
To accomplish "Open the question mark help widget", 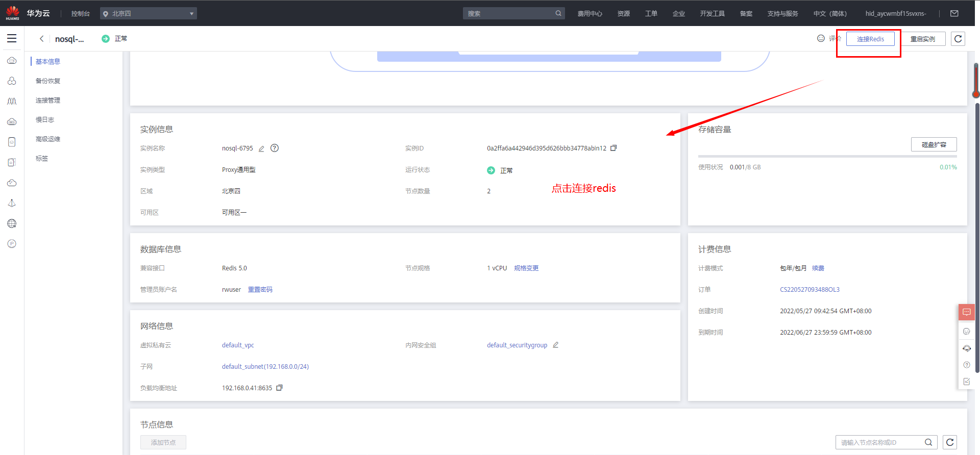I will [966, 365].
